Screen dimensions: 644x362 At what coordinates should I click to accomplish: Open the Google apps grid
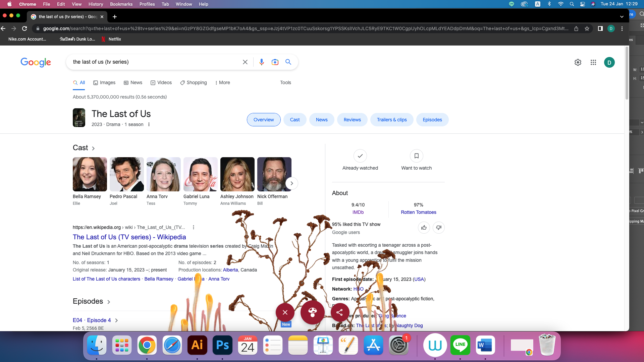click(x=593, y=62)
